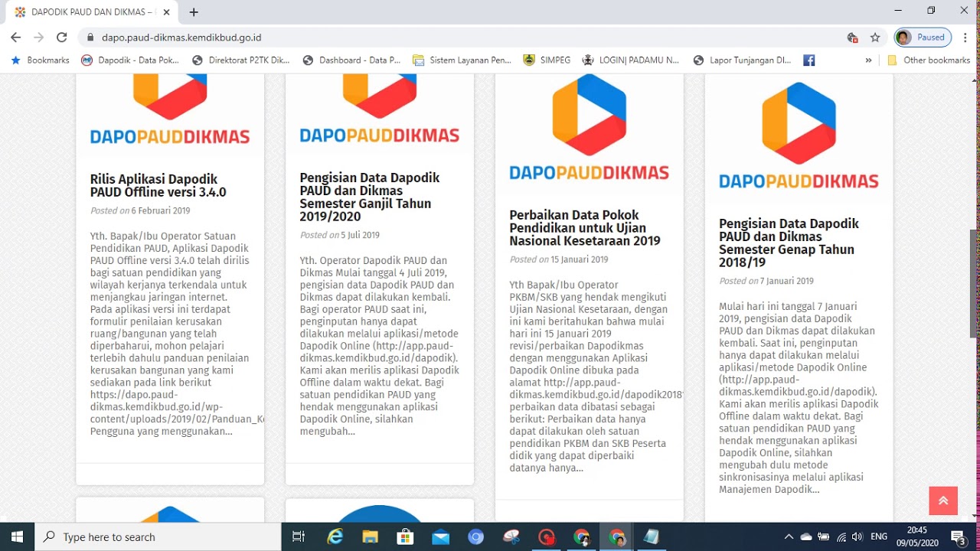Open the Dapodik - Data Pok... bookmark
This screenshot has width=980, height=551.
coord(130,60)
